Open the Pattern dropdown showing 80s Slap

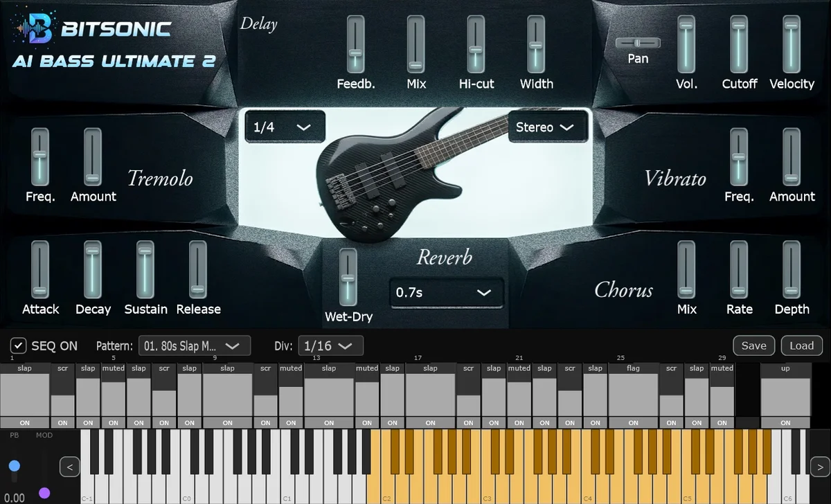pos(195,345)
